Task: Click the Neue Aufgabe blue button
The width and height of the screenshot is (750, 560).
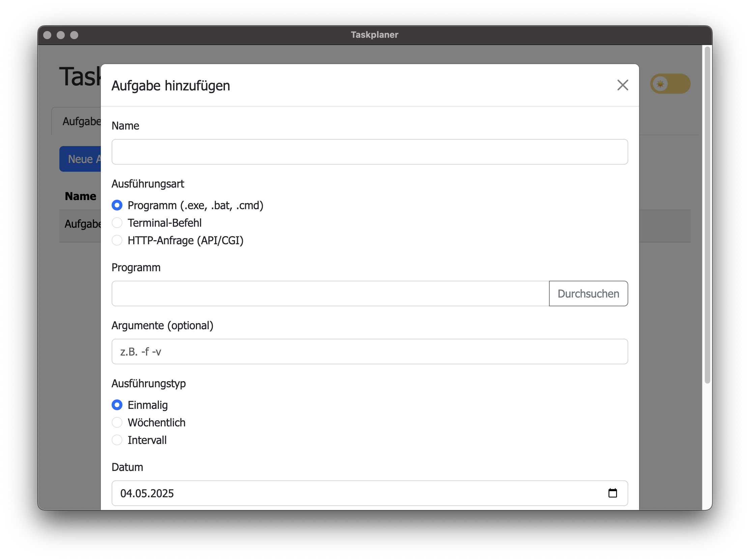Action: coord(81,159)
